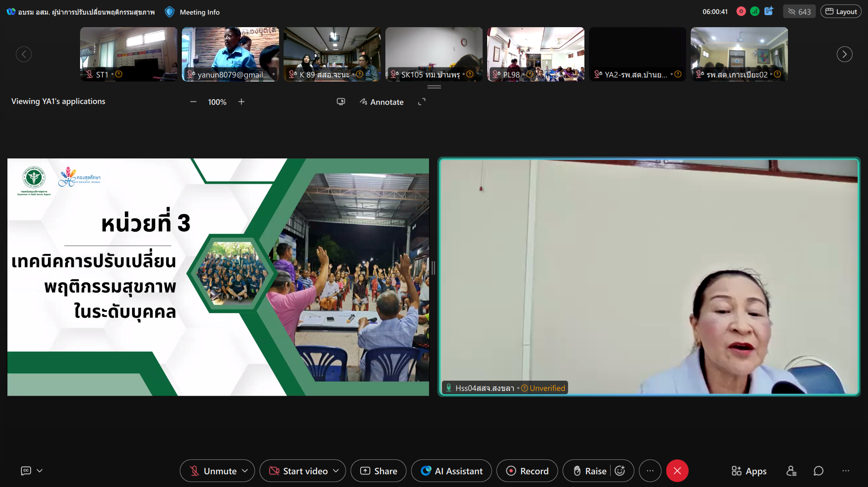868x487 pixels.
Task: Click the closed captions icon
Action: (26, 471)
